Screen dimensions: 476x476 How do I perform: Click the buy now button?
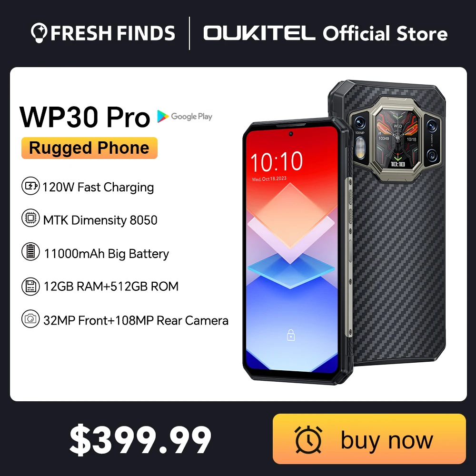[x=369, y=439]
